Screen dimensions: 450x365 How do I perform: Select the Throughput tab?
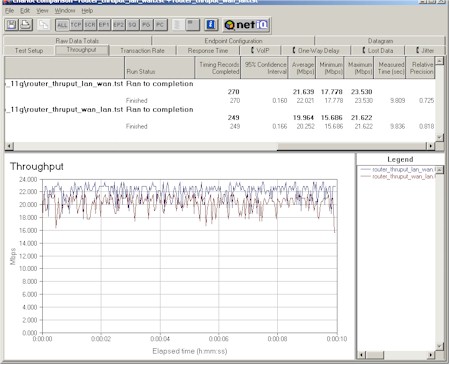click(82, 50)
